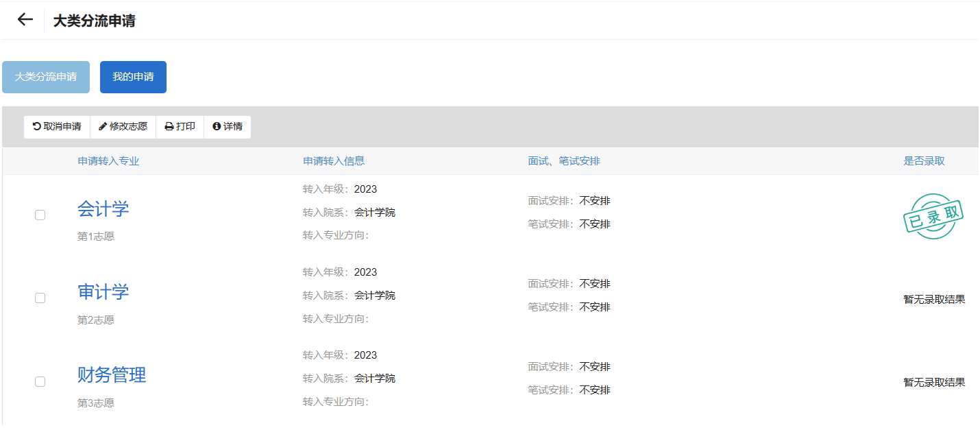Open the 会计学 major link
This screenshot has height=430, width=980.
(x=103, y=209)
